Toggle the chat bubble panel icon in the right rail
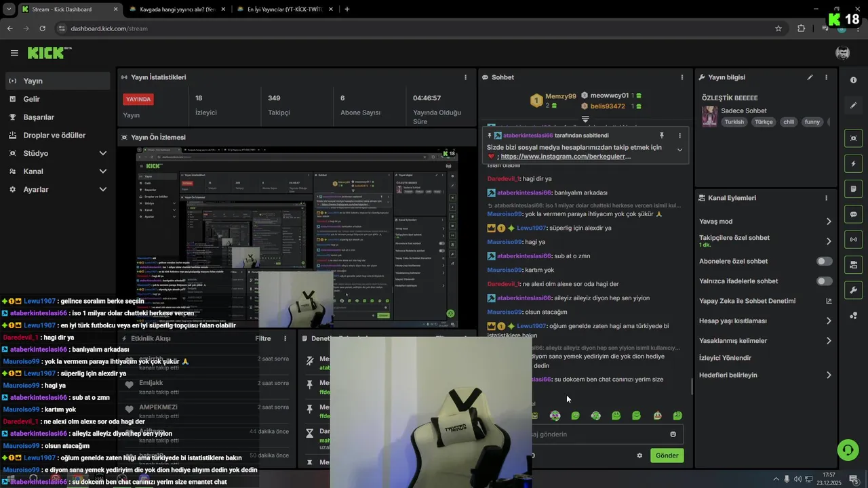Viewport: 868px width, 488px height. click(853, 214)
